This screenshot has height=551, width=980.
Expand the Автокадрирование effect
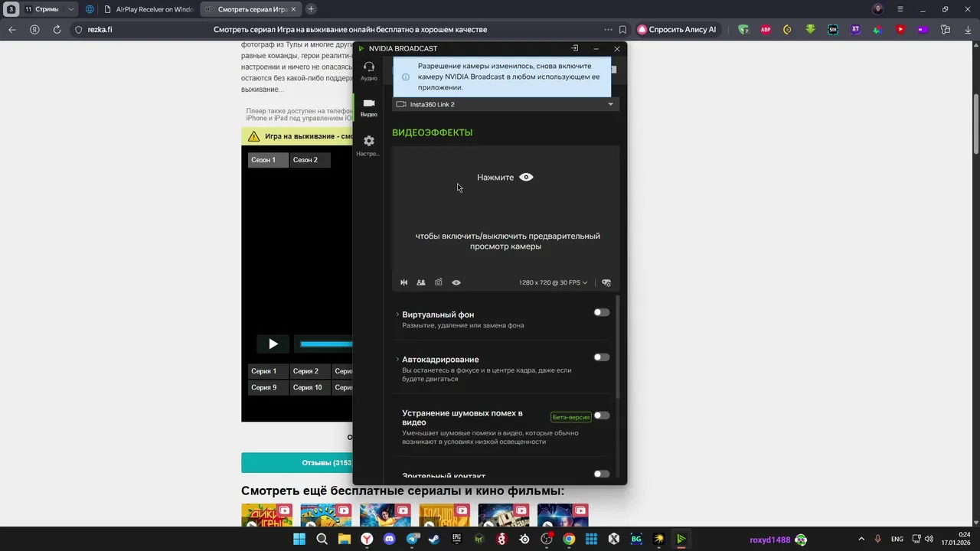(397, 359)
